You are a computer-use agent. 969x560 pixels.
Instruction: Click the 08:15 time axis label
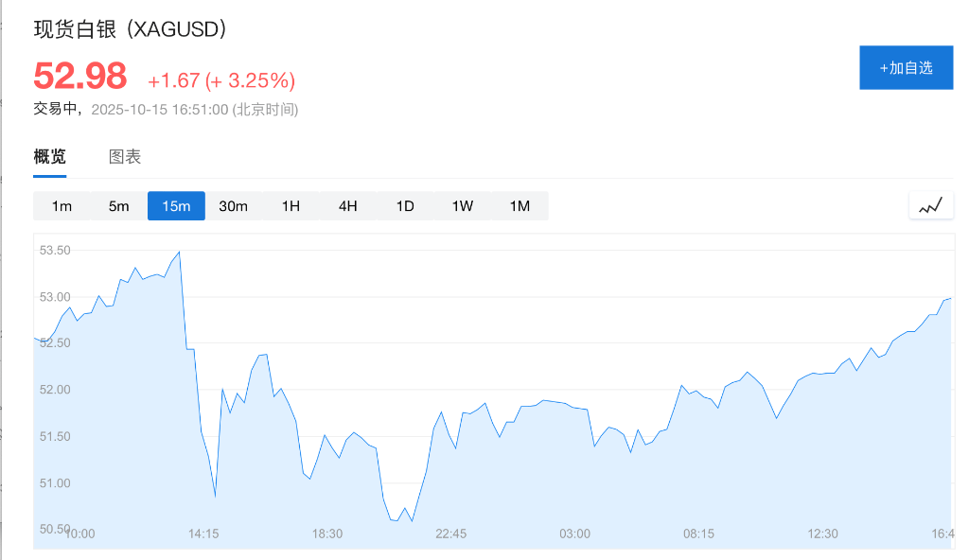pyautogui.click(x=698, y=534)
